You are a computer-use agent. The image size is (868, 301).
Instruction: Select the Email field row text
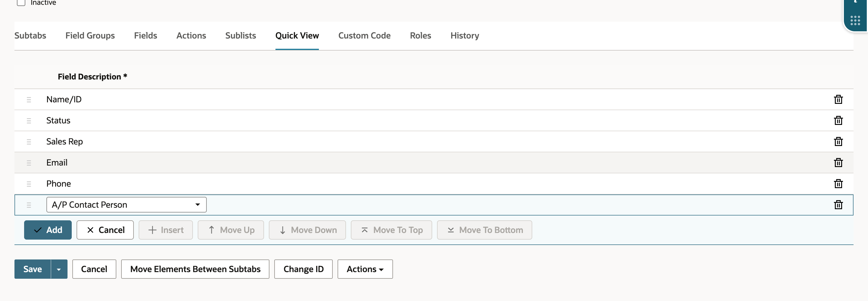57,163
